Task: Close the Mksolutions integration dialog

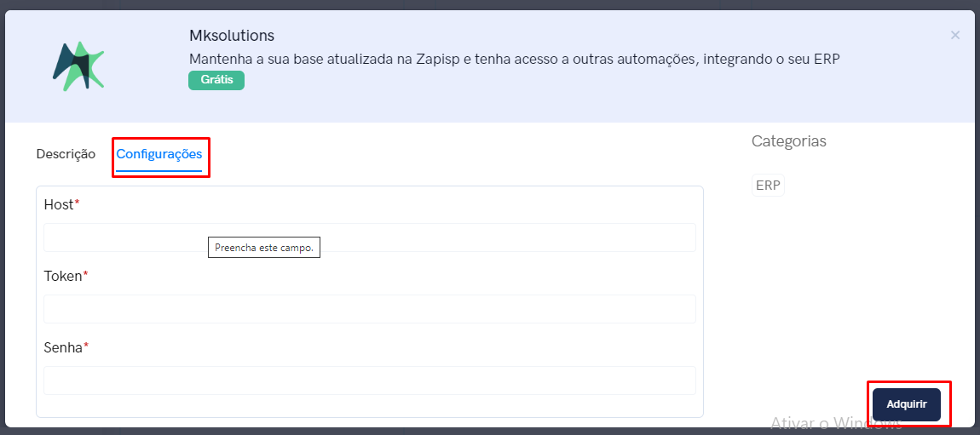Action: pos(955,36)
